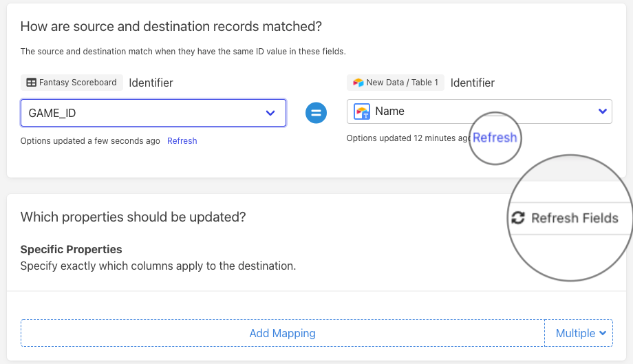Open the Name destination identifier dropdown
The height and width of the screenshot is (364, 633).
click(x=479, y=111)
